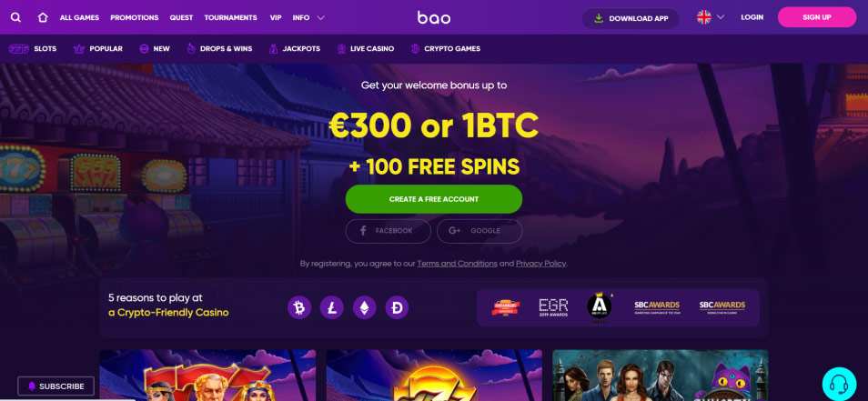Image resolution: width=868 pixels, height=401 pixels.
Task: Open the Terms and Conditions link
Action: tap(458, 264)
